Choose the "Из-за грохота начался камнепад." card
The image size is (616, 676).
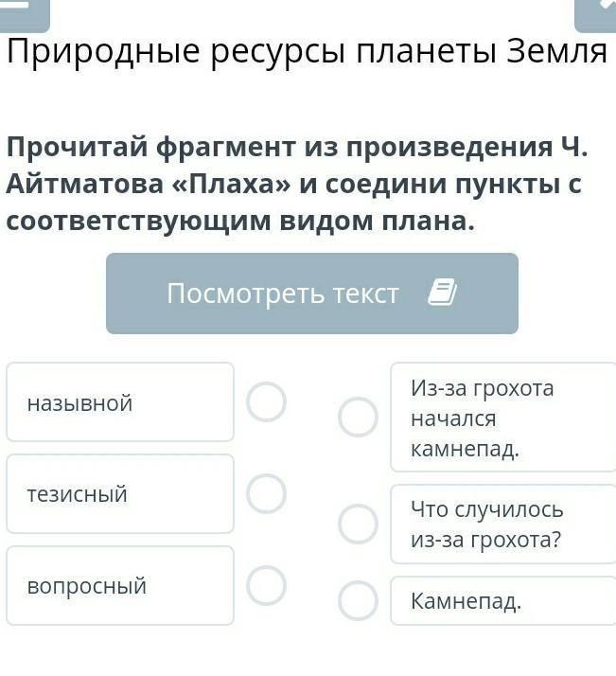point(502,418)
